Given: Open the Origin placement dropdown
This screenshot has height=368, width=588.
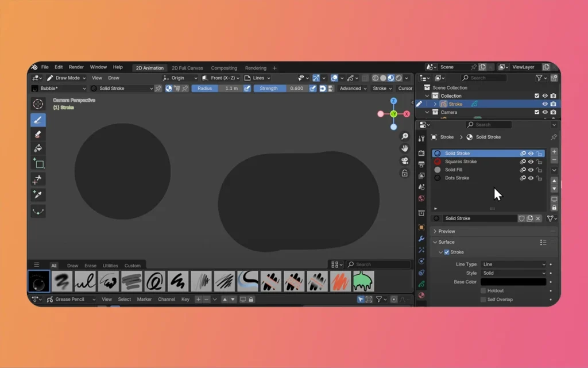Looking at the screenshot, I should tap(180, 78).
